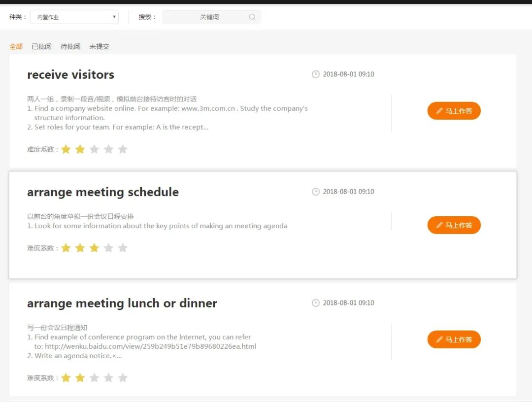Click first star on lunch or dinner card
The height and width of the screenshot is (403, 532).
(x=66, y=378)
